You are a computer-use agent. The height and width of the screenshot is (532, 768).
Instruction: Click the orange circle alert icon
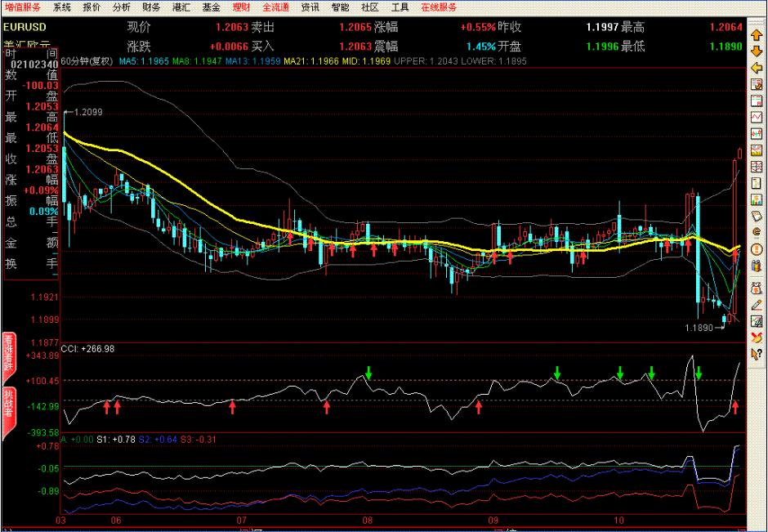[757, 249]
